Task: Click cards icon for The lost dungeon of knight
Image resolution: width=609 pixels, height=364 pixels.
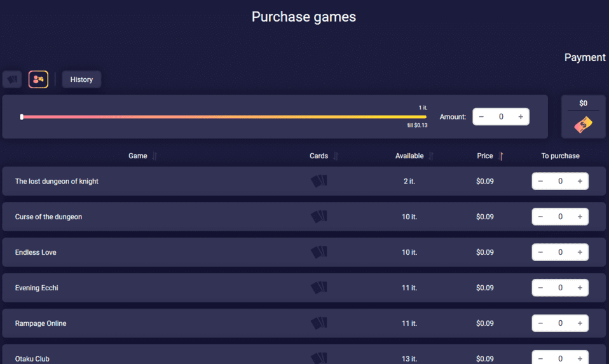Action: 319,181
